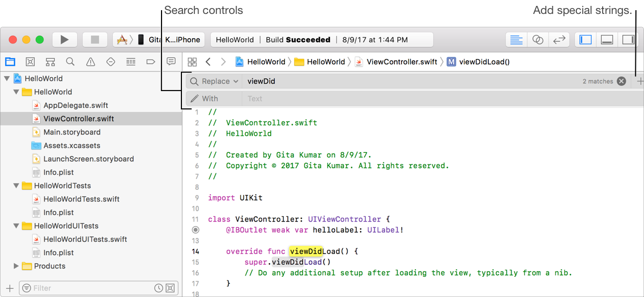The height and width of the screenshot is (297, 644).
Task: Toggle the Navigator pane visibility
Action: 586,40
